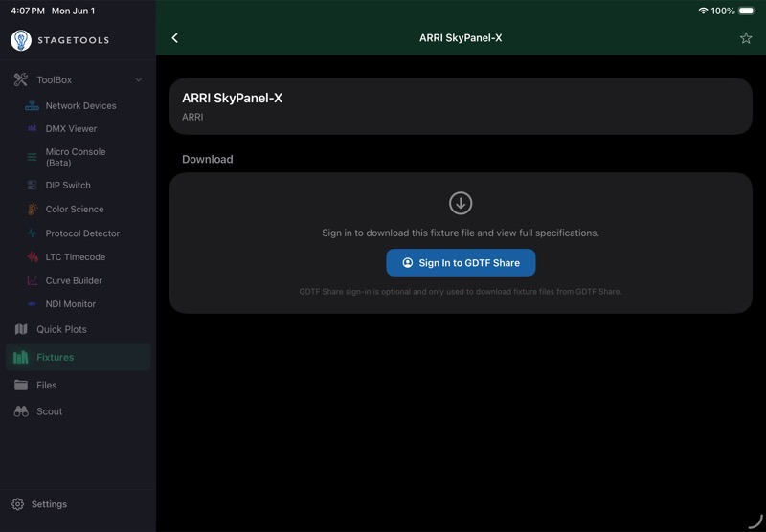Screen dimensions: 766x532
Task: Click the 'Sign in to download' message
Action: pyautogui.click(x=461, y=233)
